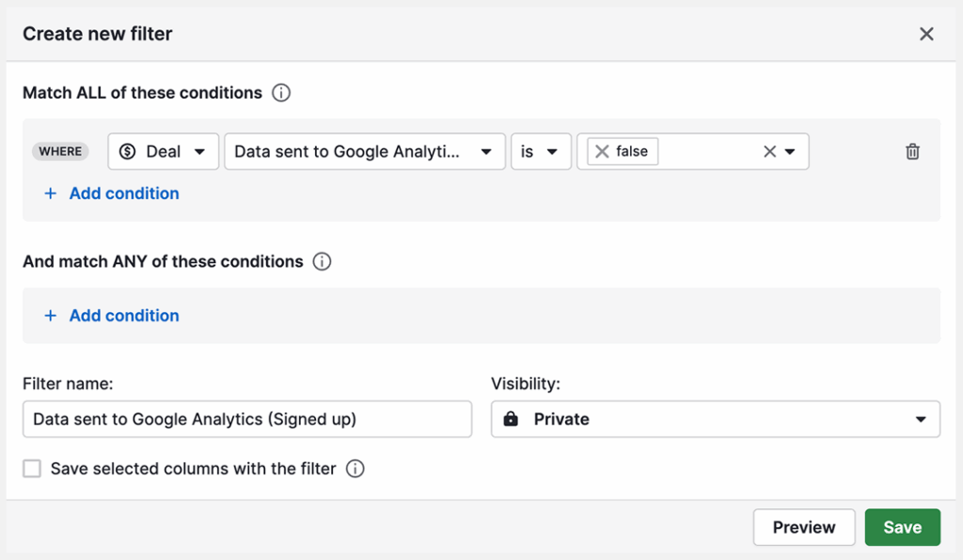Click info icon beside match ANY conditions

[x=322, y=261]
